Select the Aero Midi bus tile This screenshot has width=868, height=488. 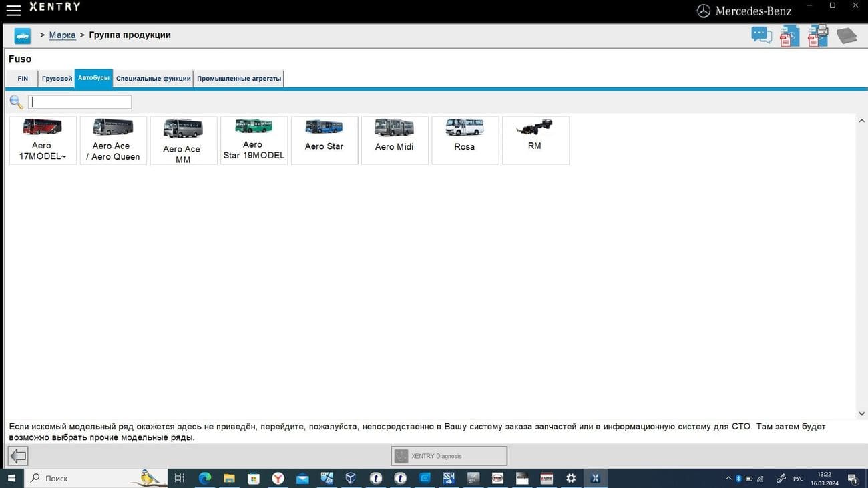tap(395, 140)
